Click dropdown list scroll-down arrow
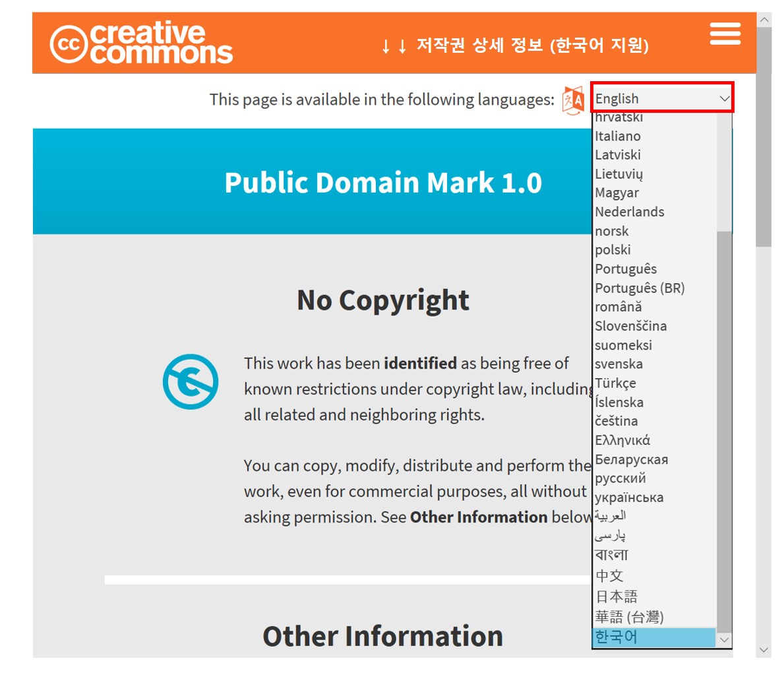 (x=724, y=640)
